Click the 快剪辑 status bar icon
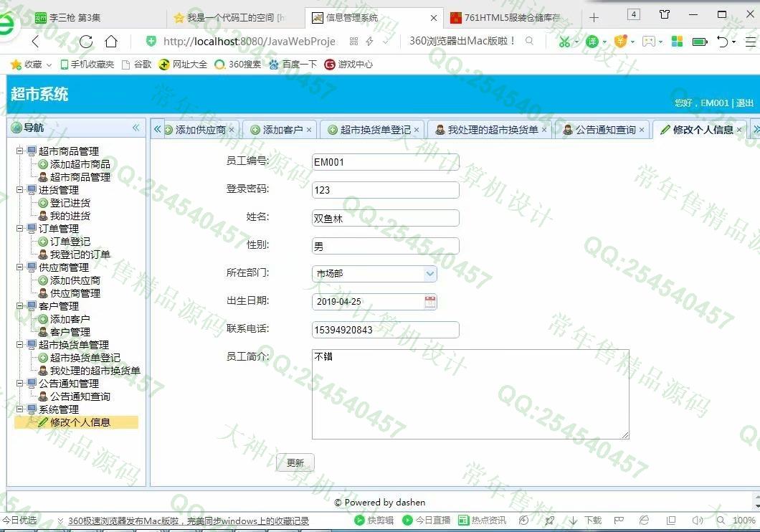Image resolution: width=760 pixels, height=532 pixels. tap(359, 521)
